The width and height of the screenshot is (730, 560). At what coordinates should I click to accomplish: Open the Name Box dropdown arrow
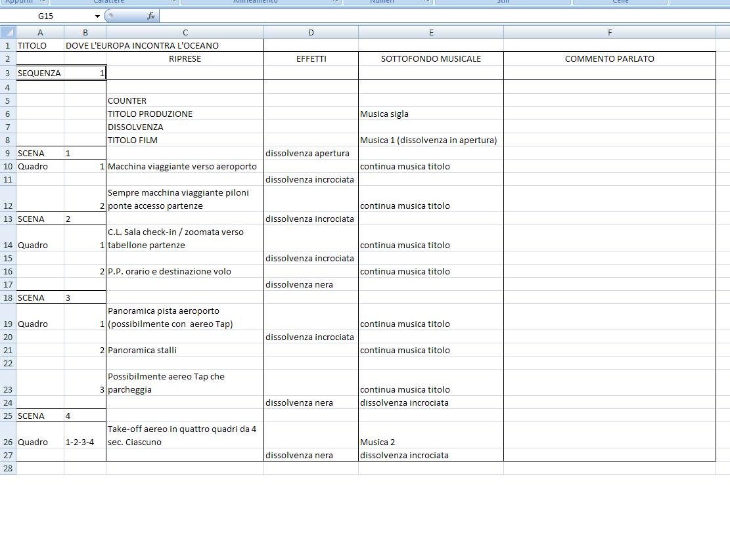[97, 16]
